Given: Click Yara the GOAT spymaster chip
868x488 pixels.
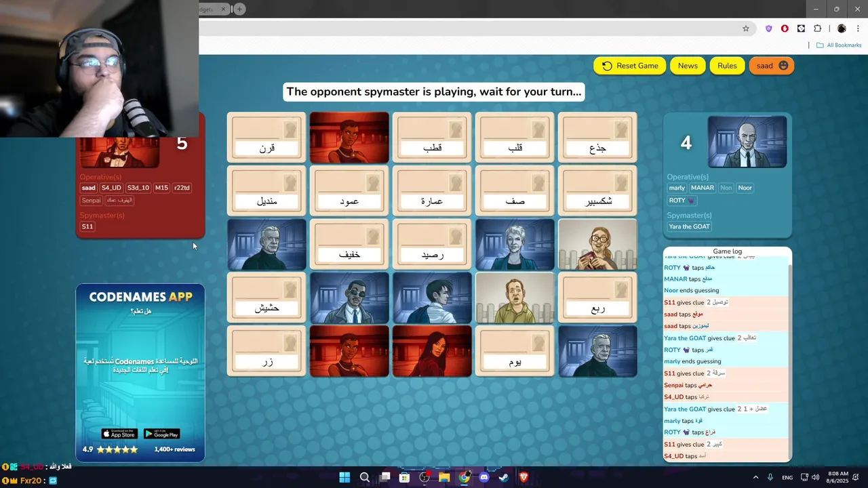Looking at the screenshot, I should [x=689, y=226].
